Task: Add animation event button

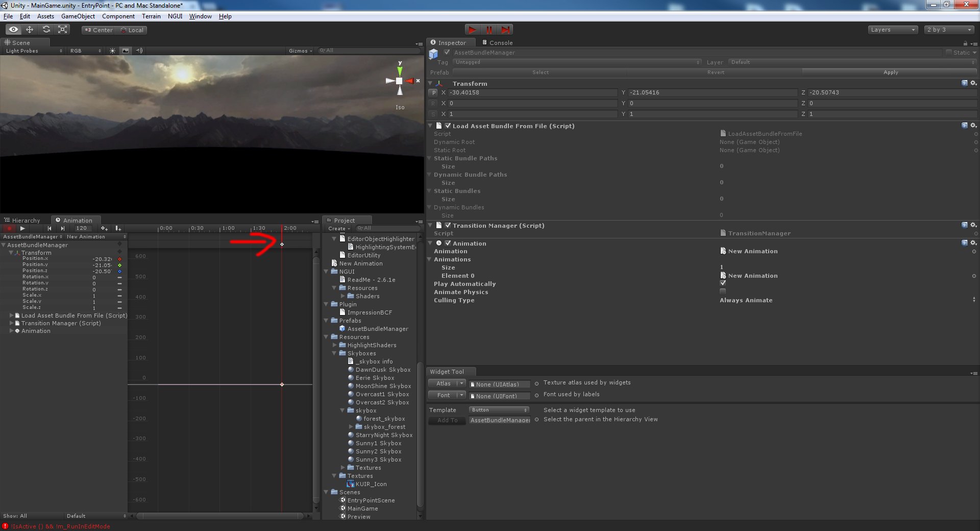Action: click(x=118, y=228)
